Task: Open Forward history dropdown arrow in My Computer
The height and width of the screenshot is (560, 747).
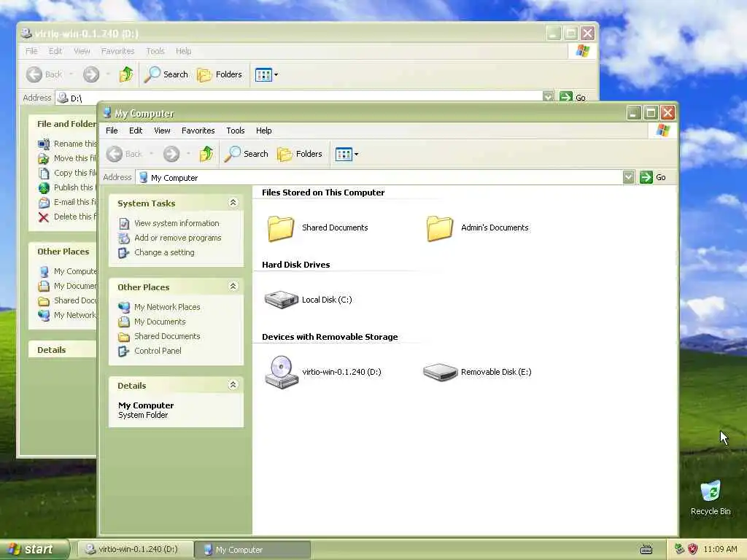Action: click(x=189, y=154)
